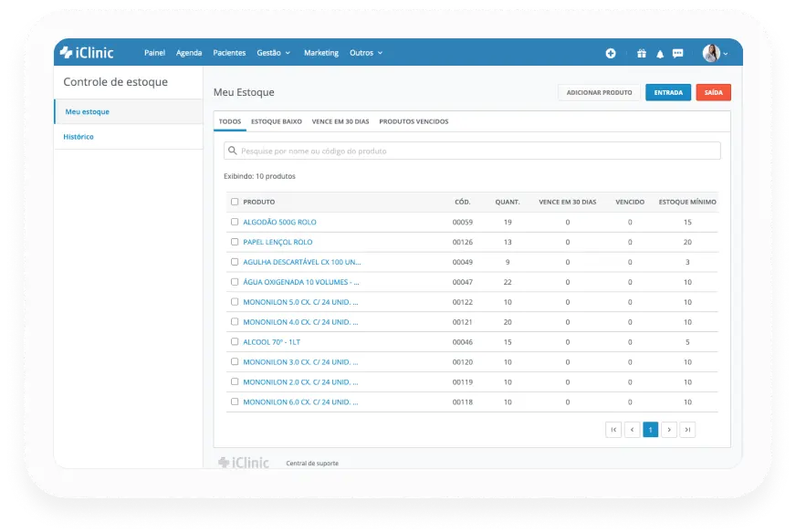
Task: Open notifications bell icon
Action: (x=660, y=54)
